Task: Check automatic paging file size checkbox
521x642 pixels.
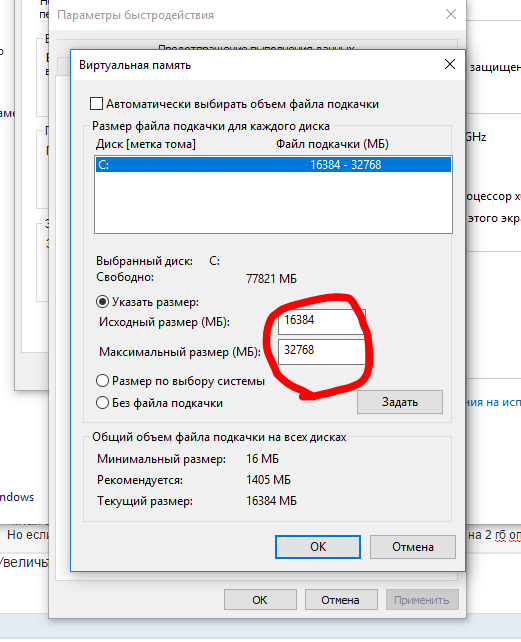Action: point(96,104)
